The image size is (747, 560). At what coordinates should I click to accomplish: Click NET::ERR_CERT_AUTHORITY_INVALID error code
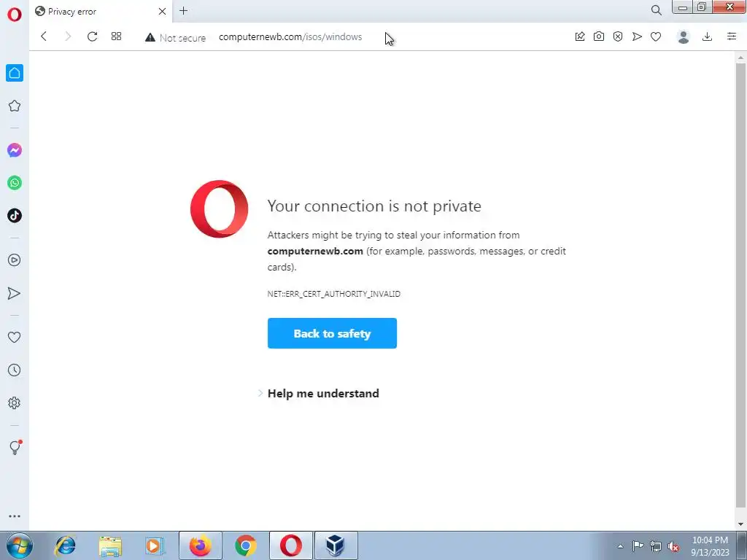coord(334,294)
